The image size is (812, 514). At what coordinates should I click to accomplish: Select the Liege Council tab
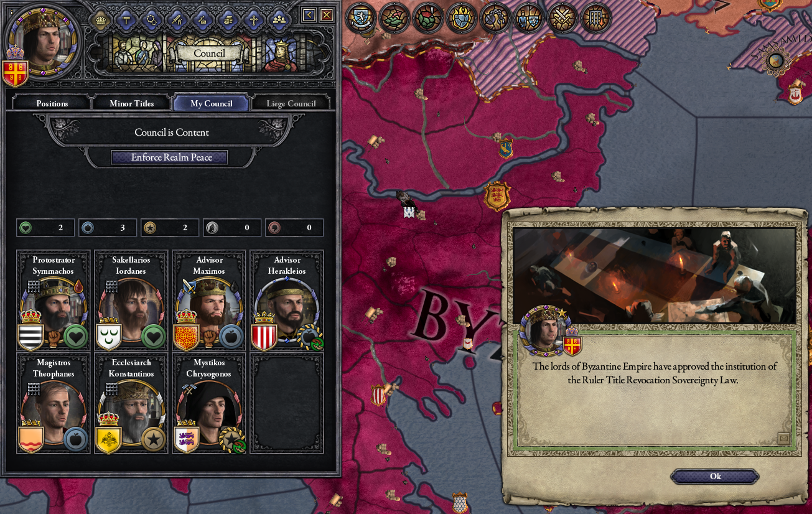point(291,103)
